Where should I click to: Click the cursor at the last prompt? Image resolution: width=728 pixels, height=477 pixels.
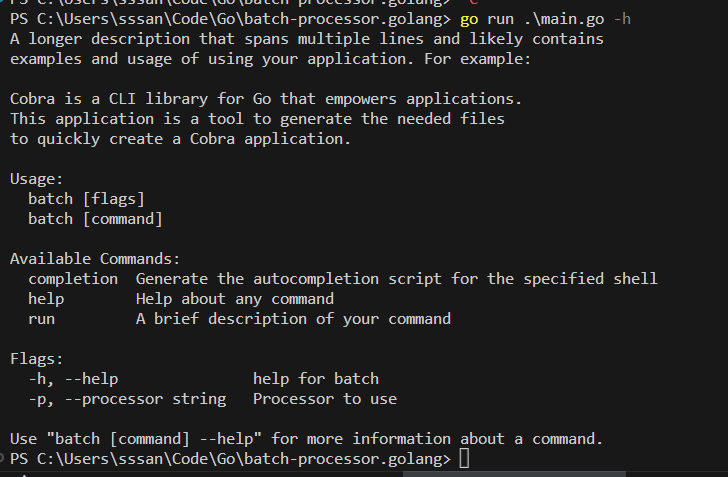point(463,459)
